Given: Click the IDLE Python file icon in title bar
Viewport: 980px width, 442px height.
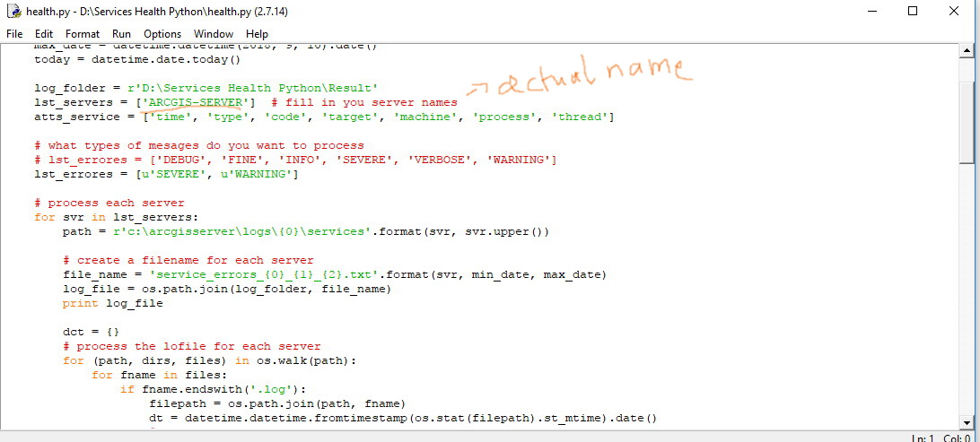Looking at the screenshot, I should 13,12.
